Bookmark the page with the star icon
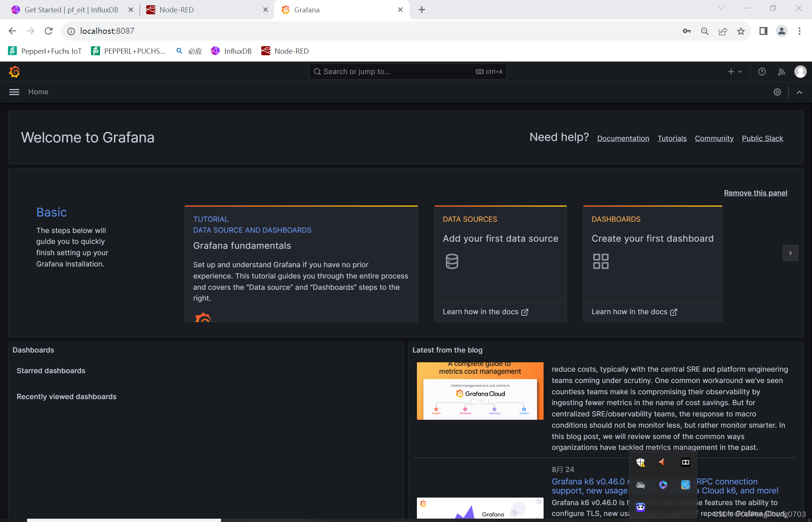This screenshot has width=812, height=522. [x=741, y=31]
